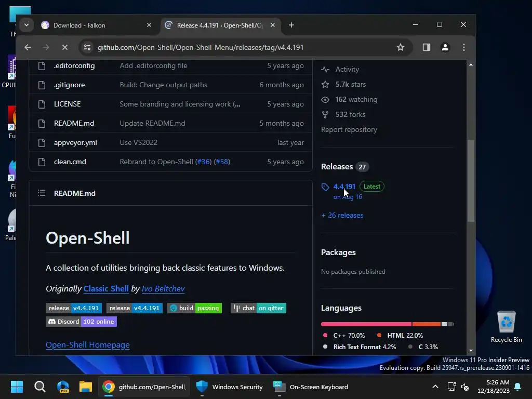
Task: Open the .gitignore file
Action: [69, 85]
